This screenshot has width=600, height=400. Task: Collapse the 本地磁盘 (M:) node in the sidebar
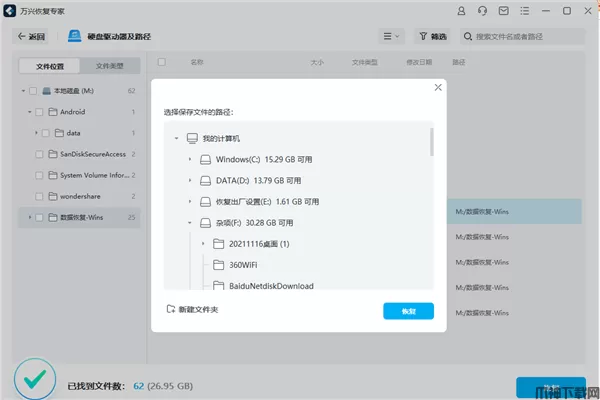23,91
